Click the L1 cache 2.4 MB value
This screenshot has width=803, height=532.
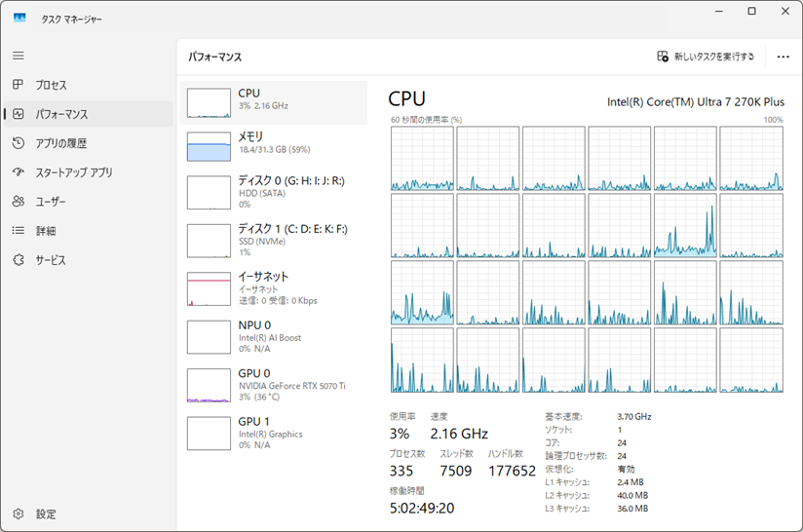click(x=631, y=482)
